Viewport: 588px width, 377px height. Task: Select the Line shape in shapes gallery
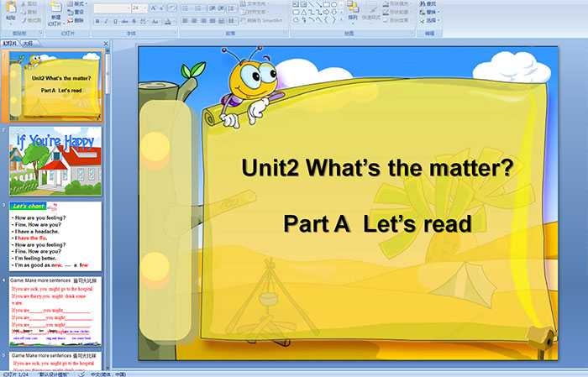(312, 4)
